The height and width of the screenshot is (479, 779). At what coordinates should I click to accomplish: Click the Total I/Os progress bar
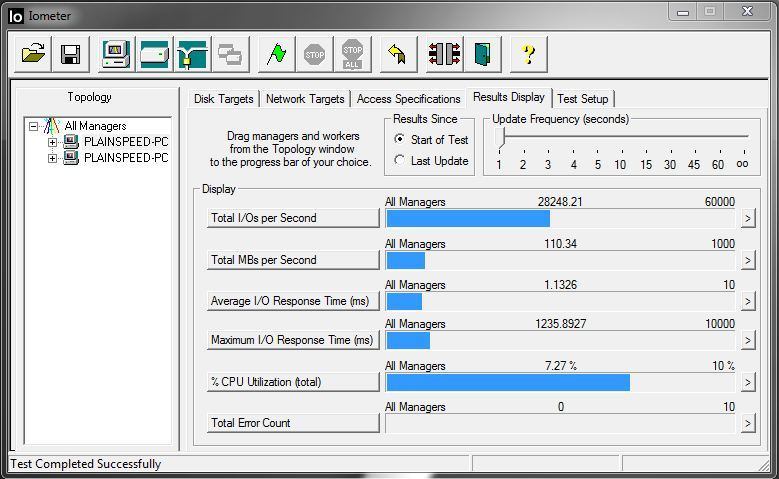pyautogui.click(x=560, y=219)
